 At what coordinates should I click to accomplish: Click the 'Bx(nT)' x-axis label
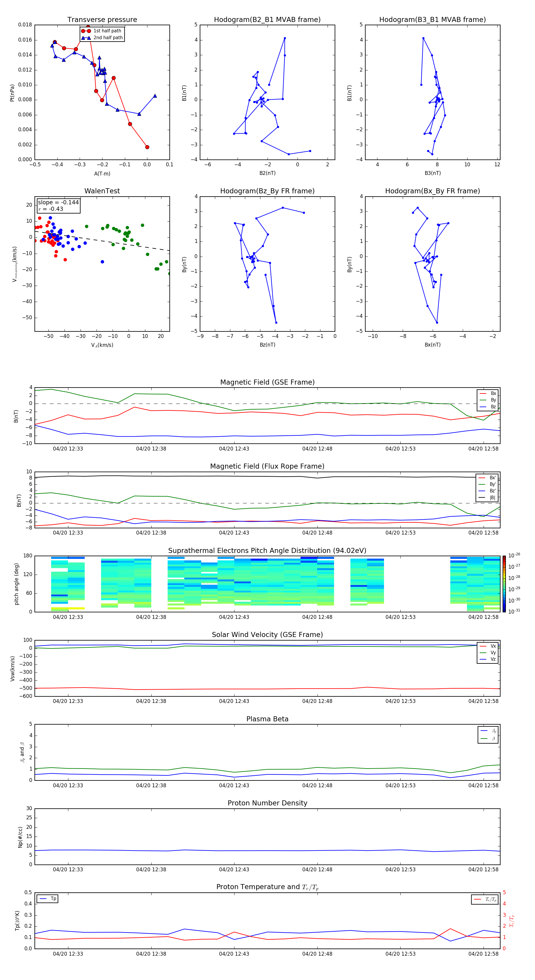tap(432, 345)
